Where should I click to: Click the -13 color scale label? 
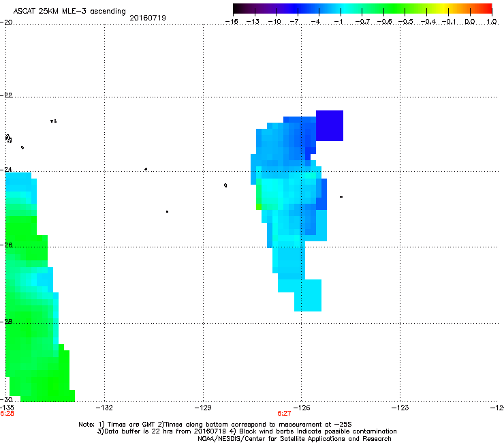point(253,22)
